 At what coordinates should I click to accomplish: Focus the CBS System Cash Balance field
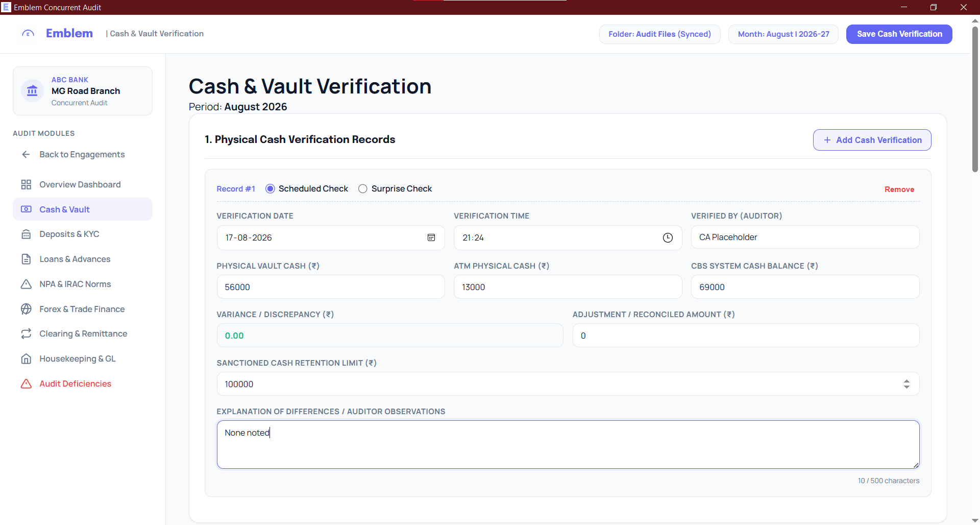point(805,287)
